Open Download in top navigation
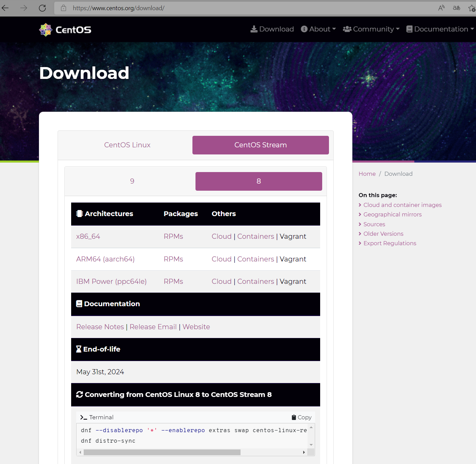Image resolution: width=476 pixels, height=464 pixels. pyautogui.click(x=272, y=29)
